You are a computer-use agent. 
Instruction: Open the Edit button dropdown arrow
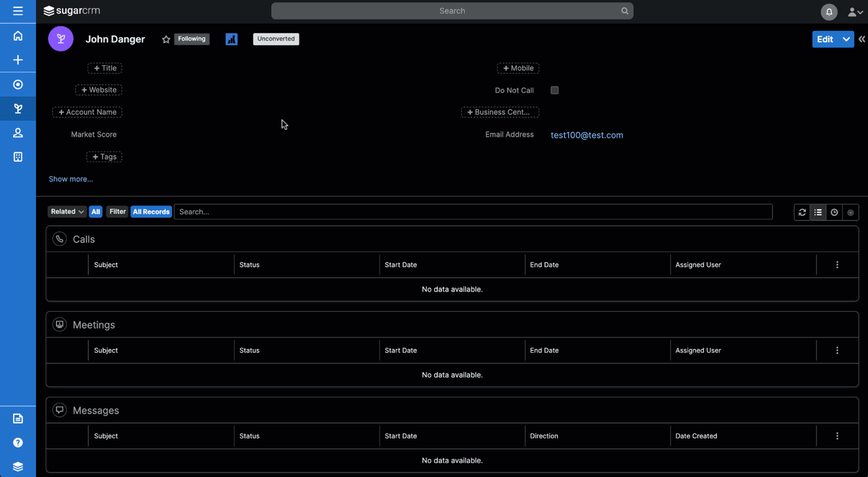pos(846,39)
